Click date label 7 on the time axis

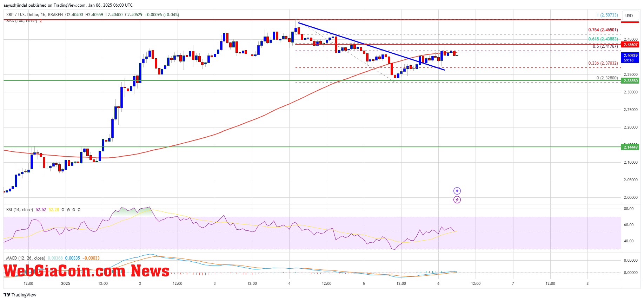tap(513, 283)
